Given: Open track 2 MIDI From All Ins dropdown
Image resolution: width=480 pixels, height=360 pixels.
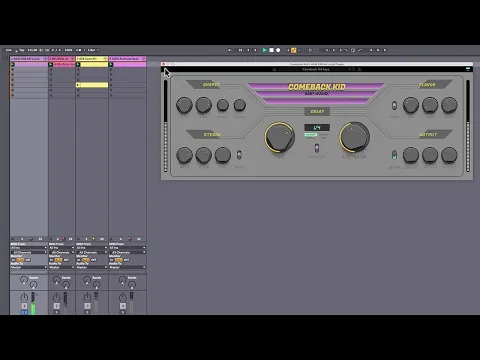Looking at the screenshot, I should (62, 248).
